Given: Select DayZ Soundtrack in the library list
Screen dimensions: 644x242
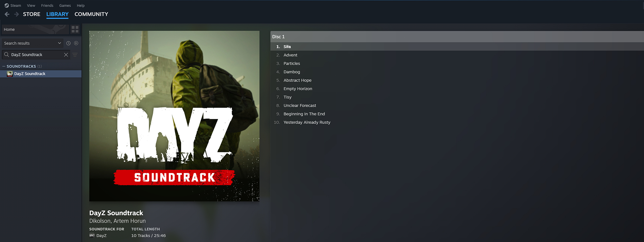Looking at the screenshot, I should pyautogui.click(x=41, y=74).
